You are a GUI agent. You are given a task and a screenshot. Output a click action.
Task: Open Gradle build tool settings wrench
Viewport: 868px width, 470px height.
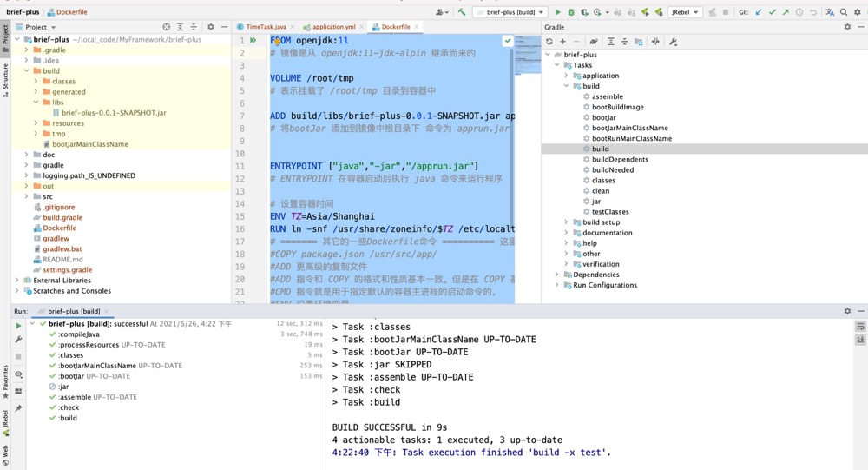click(674, 41)
